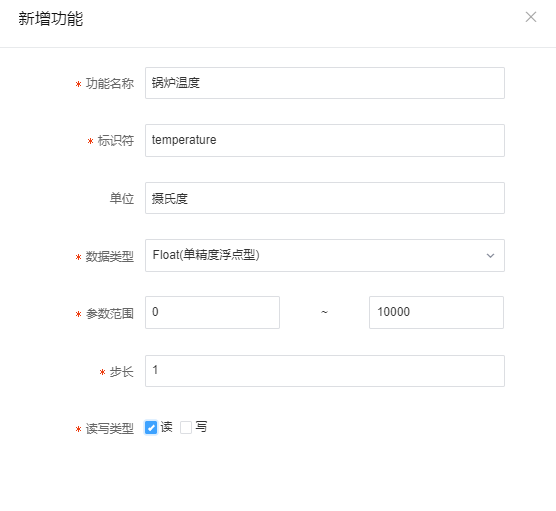Click the 数据类型 field label

tap(110, 256)
